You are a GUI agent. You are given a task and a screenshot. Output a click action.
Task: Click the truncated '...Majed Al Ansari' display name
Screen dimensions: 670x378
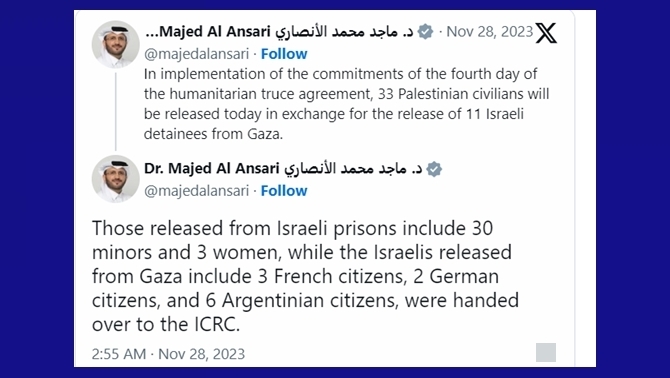(x=208, y=32)
